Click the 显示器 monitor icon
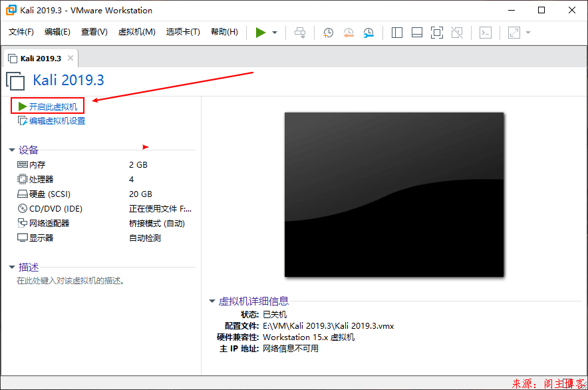 coord(22,238)
